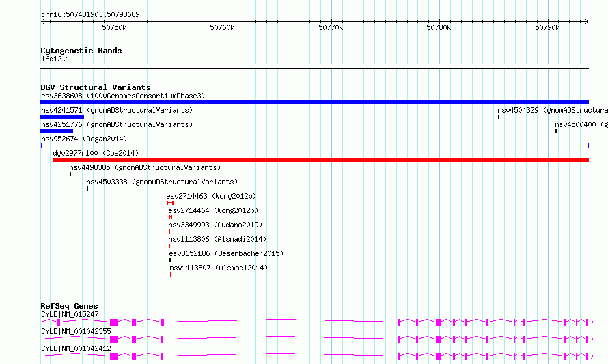Image resolution: width=608 pixels, height=364 pixels.
Task: Open the dgv2977n100 (Coe2014) label
Action: tap(96, 153)
